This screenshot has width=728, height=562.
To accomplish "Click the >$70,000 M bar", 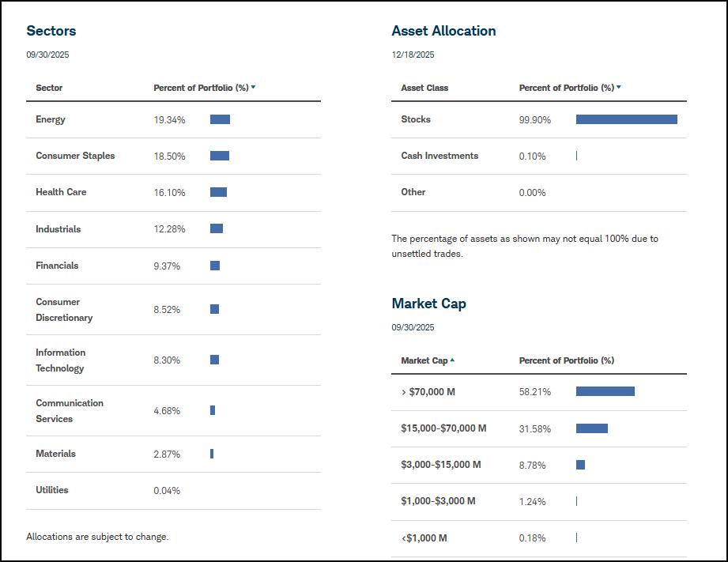I will pos(605,391).
